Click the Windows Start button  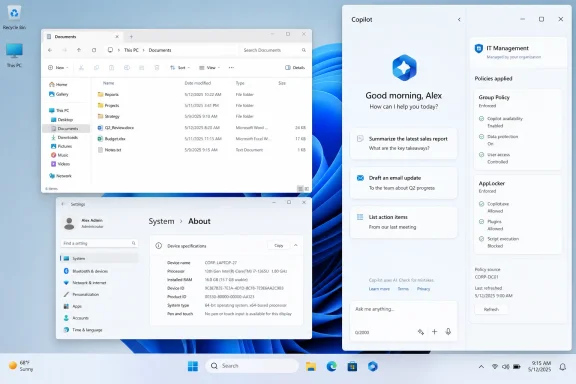(x=193, y=366)
